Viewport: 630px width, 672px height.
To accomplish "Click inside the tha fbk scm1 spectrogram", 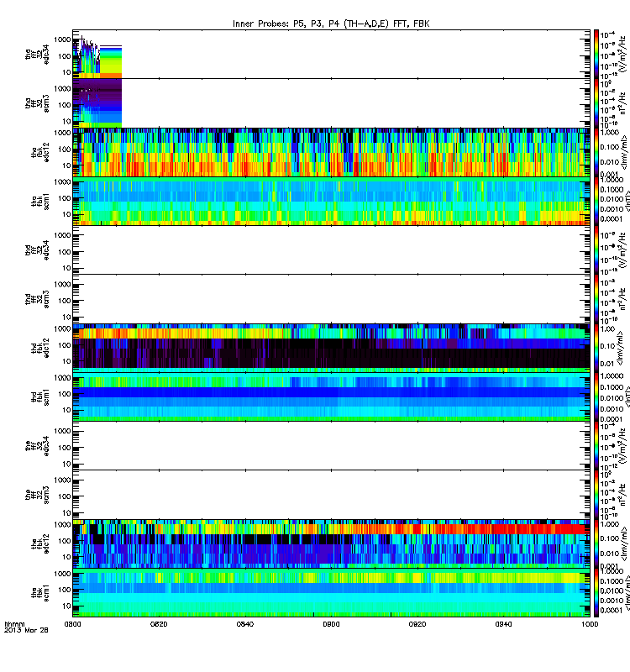I will (331, 202).
